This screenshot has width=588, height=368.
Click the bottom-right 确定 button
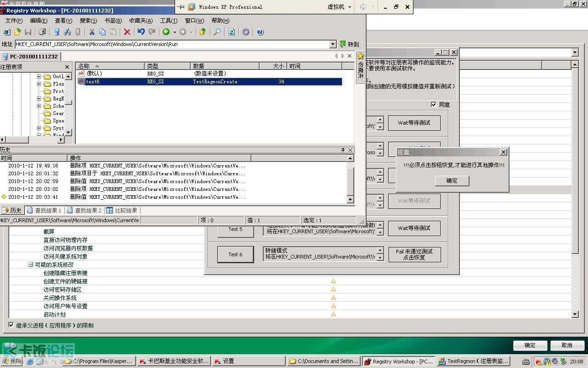coord(530,345)
